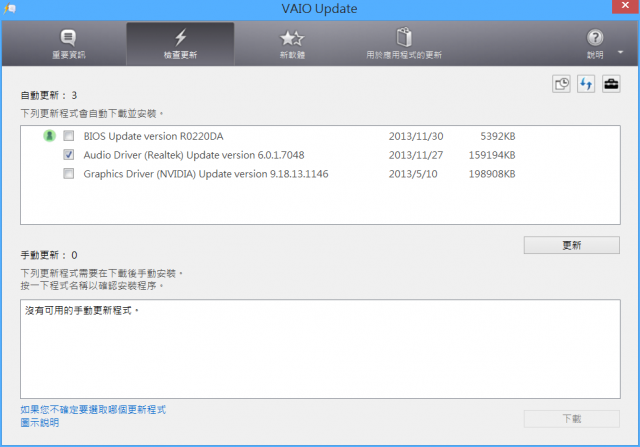Viewport: 640px width, 447px height.
Task: Click the 更新 button
Action: [x=571, y=245]
